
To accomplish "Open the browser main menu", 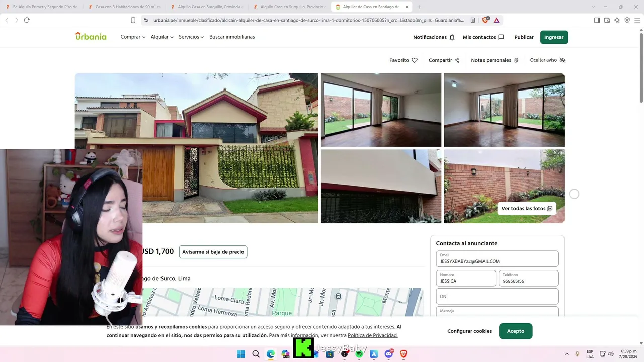I will click(x=637, y=20).
